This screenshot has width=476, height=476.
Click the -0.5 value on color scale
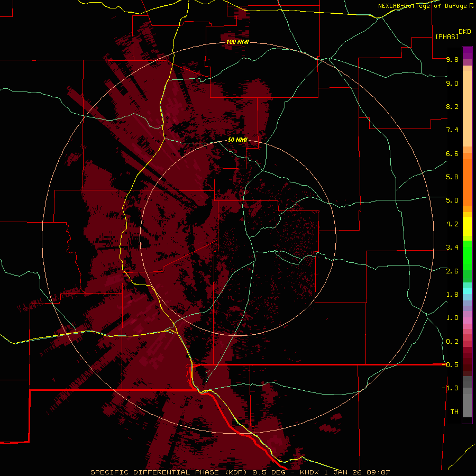(x=451, y=365)
